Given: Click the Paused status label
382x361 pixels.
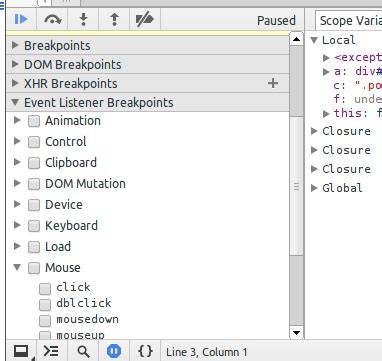Looking at the screenshot, I should coord(276,21).
